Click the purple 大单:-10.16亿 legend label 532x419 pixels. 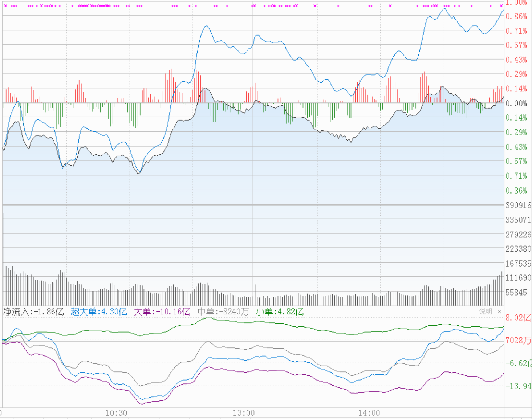click(x=162, y=312)
